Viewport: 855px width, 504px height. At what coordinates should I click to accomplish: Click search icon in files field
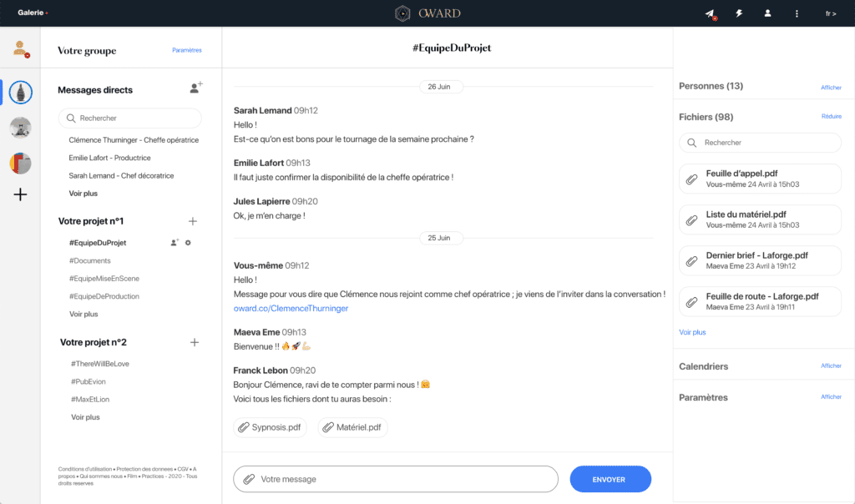pos(692,143)
